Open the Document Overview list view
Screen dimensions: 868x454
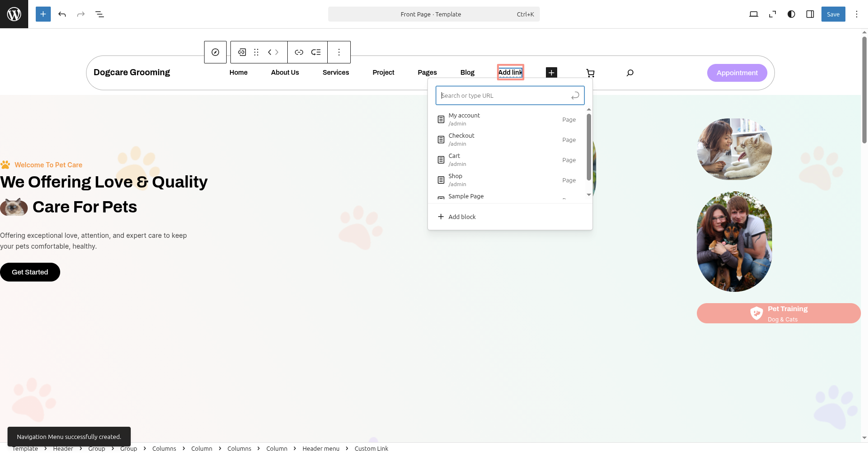coord(100,14)
